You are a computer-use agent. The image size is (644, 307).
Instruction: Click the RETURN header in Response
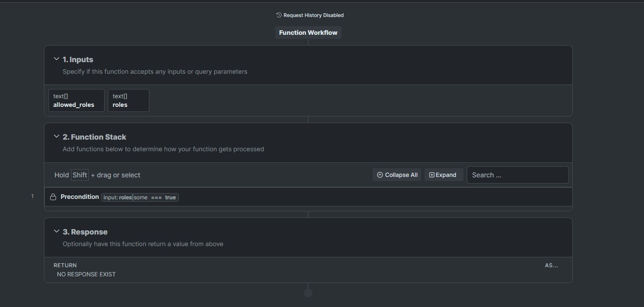(65, 265)
